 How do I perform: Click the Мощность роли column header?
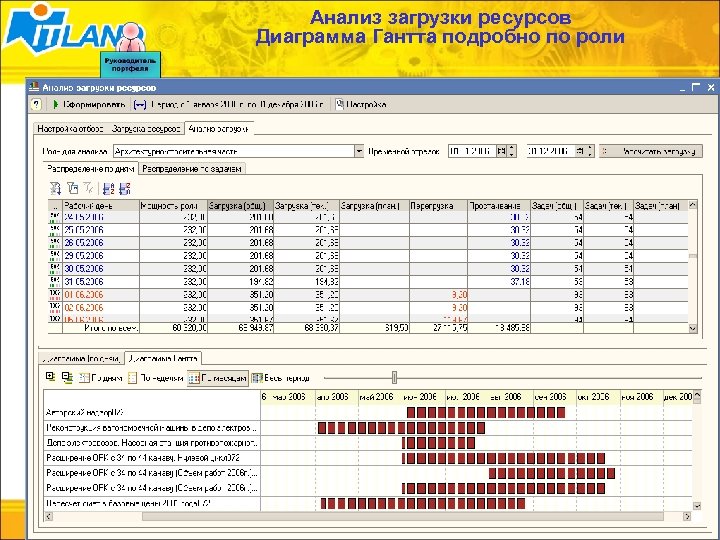click(173, 206)
